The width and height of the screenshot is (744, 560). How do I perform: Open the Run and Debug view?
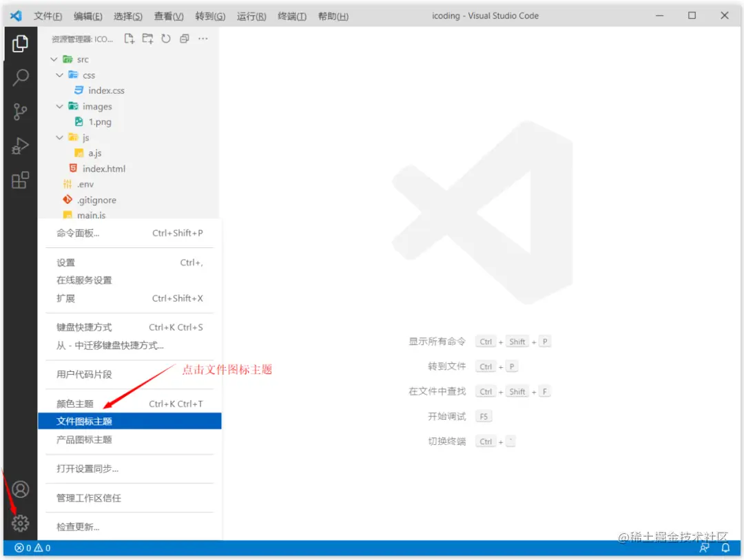[x=20, y=146]
